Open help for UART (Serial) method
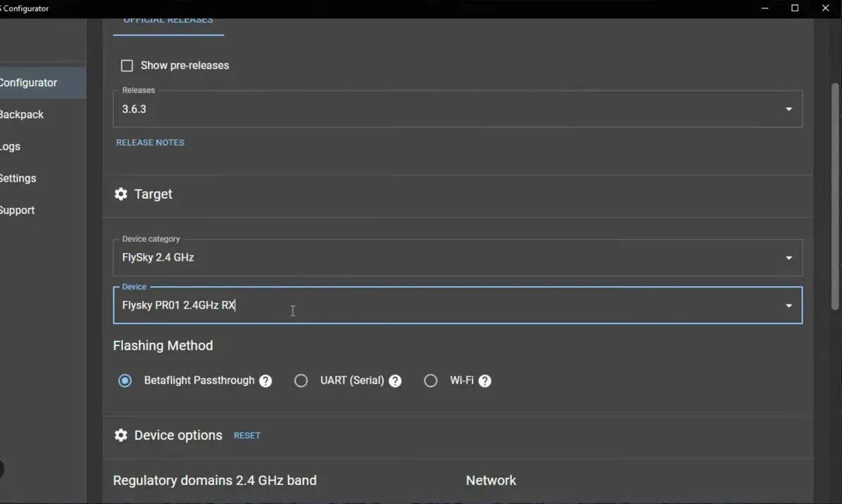This screenshot has width=842, height=504. (395, 380)
